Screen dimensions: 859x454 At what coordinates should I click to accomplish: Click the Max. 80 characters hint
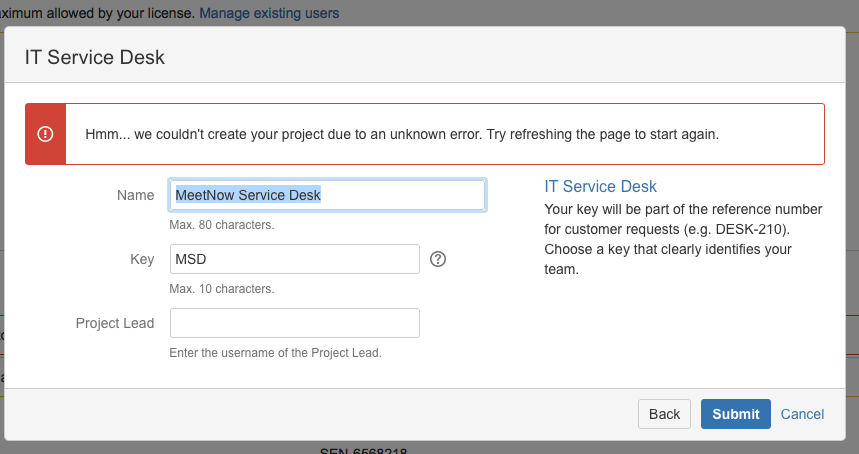221,224
